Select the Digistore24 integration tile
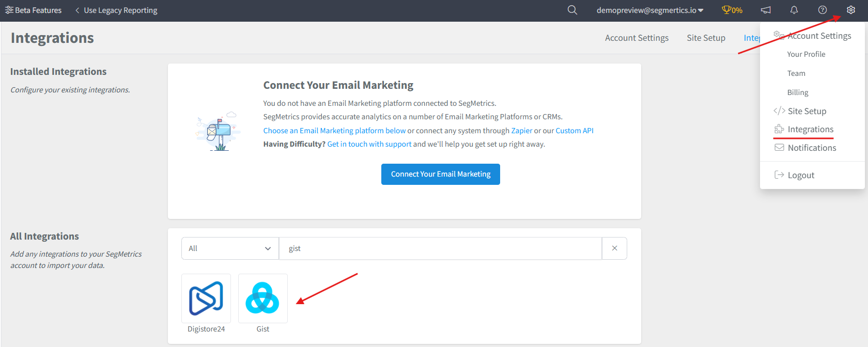Screen dimensions: 868x347 coord(206,298)
